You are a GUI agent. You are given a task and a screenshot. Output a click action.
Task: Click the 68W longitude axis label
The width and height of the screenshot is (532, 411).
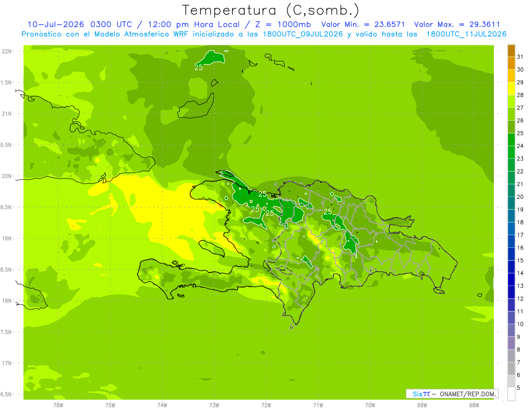pos(474,405)
